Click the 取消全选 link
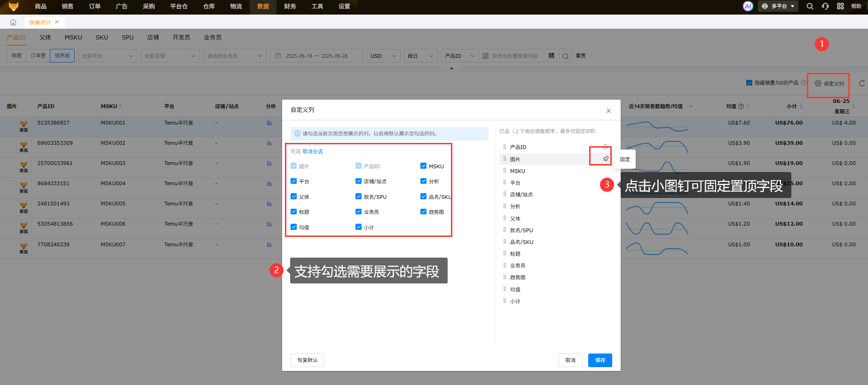This screenshot has height=385, width=868. coord(313,151)
